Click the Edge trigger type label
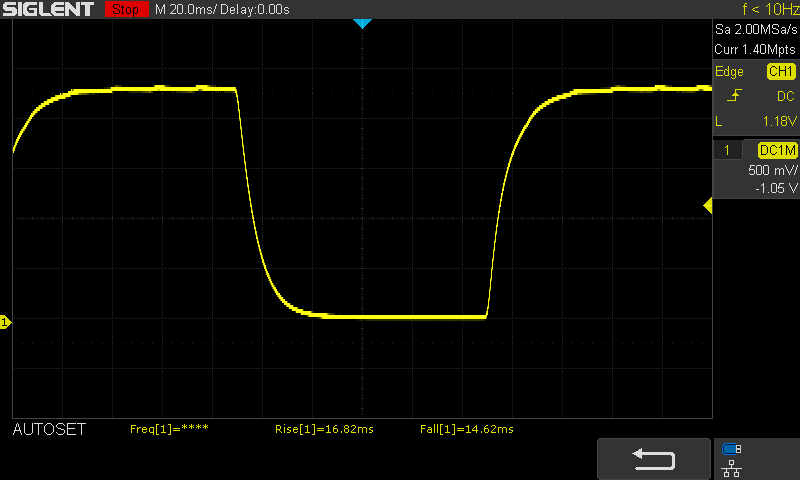 tap(729, 72)
